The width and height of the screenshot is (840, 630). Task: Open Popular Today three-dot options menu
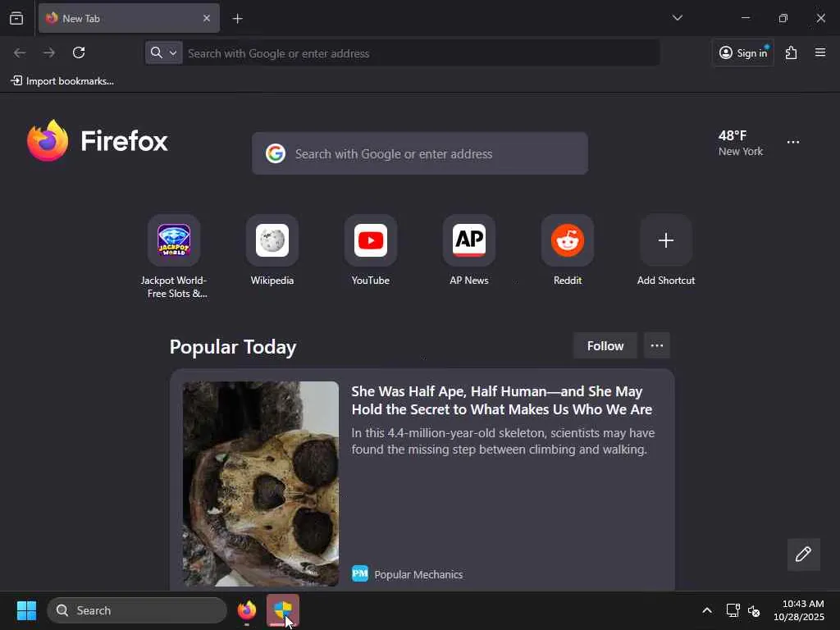pos(657,345)
